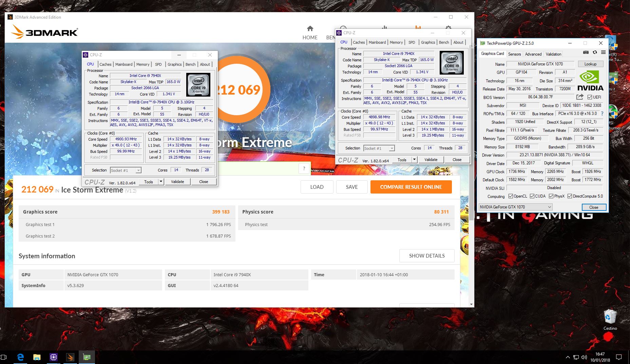
Task: Click the Intel Core i9 logo in the right CPU-Z
Action: coord(452,63)
